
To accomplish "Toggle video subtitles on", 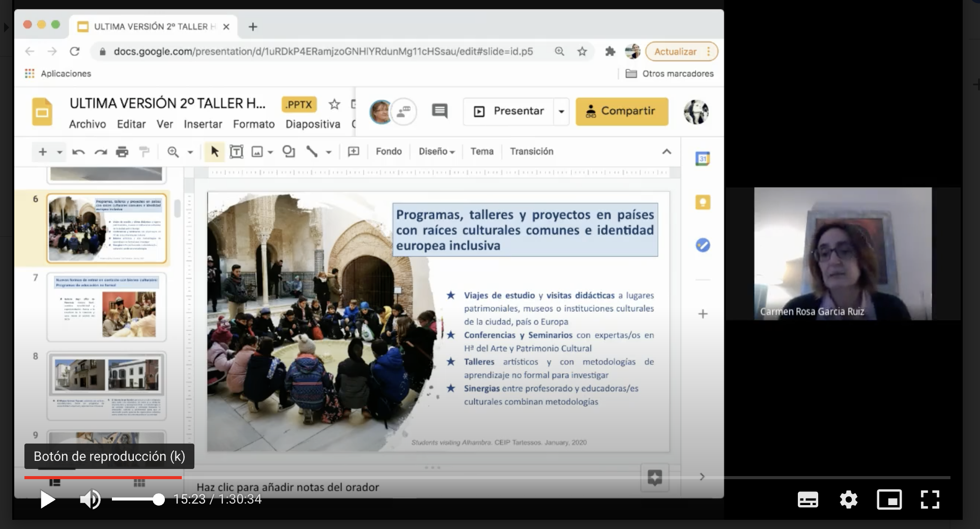I will 808,499.
